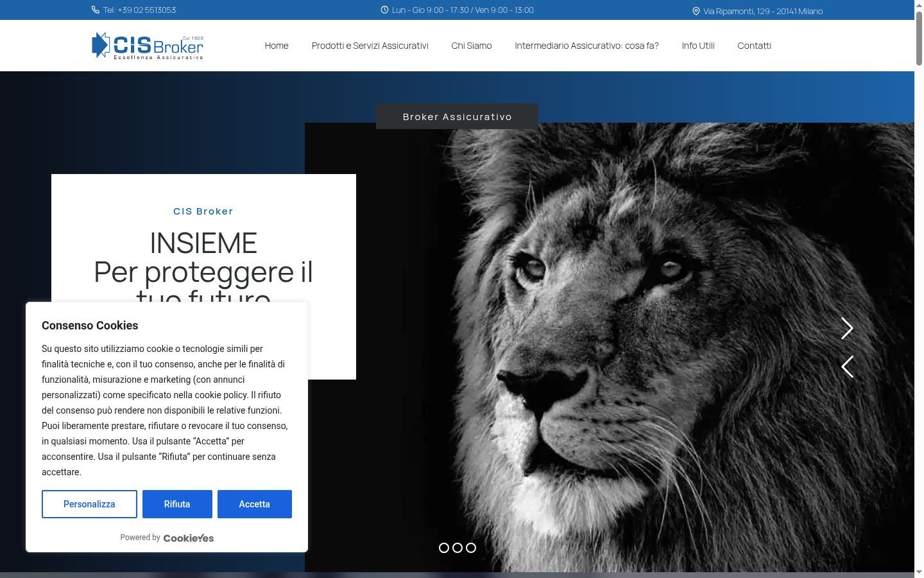Open Intermediario Assicurativo: cosa fa? link
Image resolution: width=924 pixels, height=578 pixels.
[586, 46]
